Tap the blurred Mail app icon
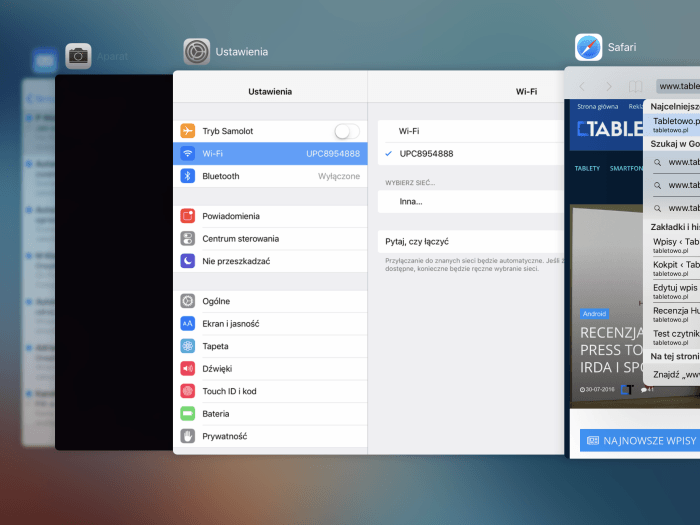 (45, 61)
